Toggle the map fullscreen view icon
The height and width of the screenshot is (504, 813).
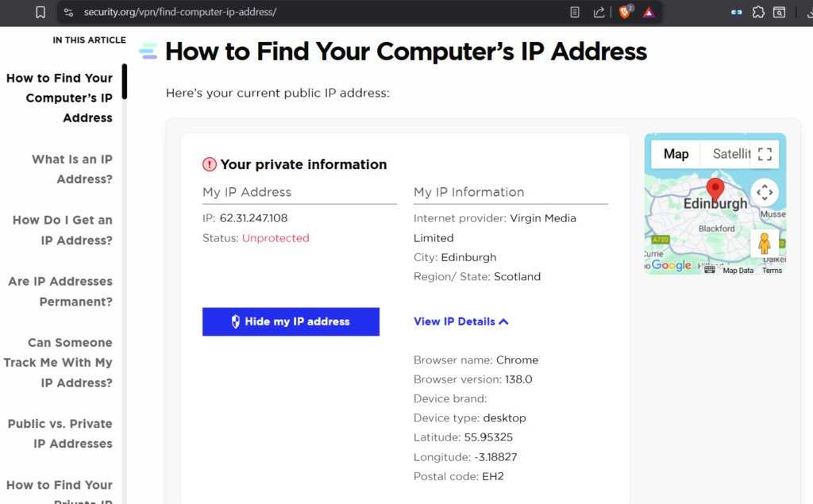click(765, 154)
